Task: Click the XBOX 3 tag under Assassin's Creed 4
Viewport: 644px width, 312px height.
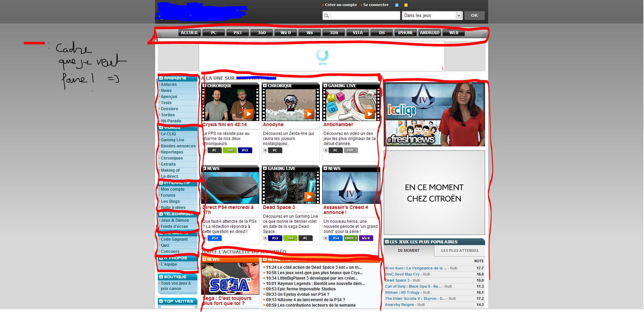Action: [x=351, y=238]
